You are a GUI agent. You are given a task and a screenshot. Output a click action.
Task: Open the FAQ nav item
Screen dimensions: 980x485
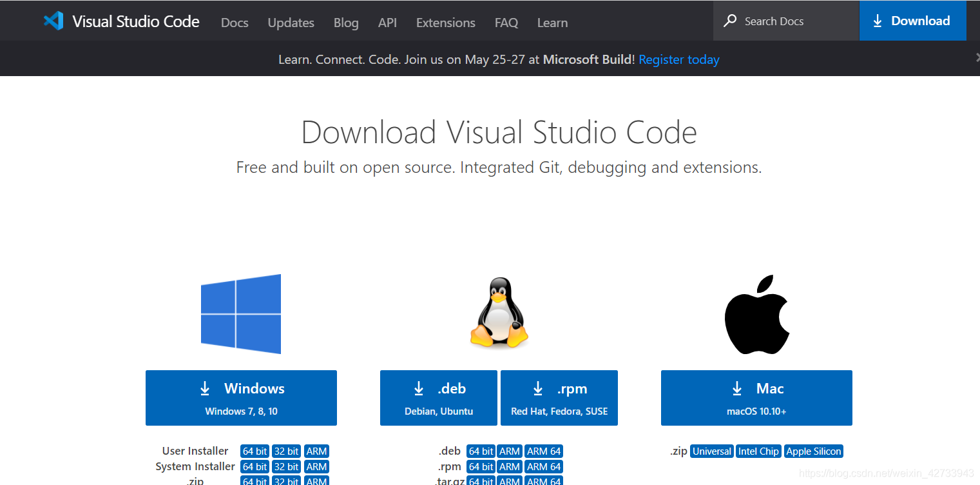point(506,23)
